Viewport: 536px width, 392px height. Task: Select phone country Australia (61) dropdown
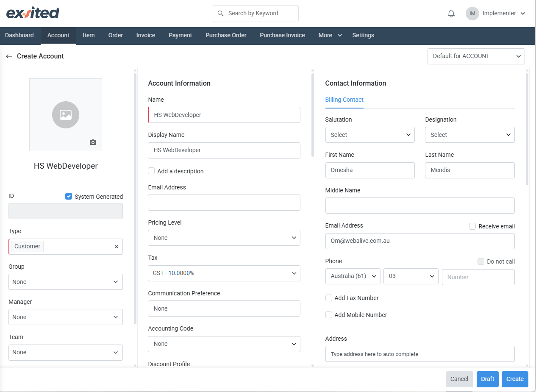click(353, 276)
